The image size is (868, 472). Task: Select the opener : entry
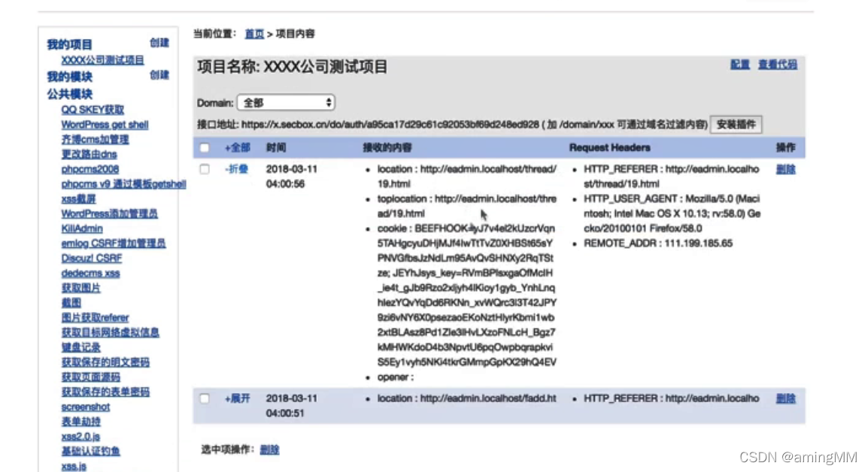395,377
